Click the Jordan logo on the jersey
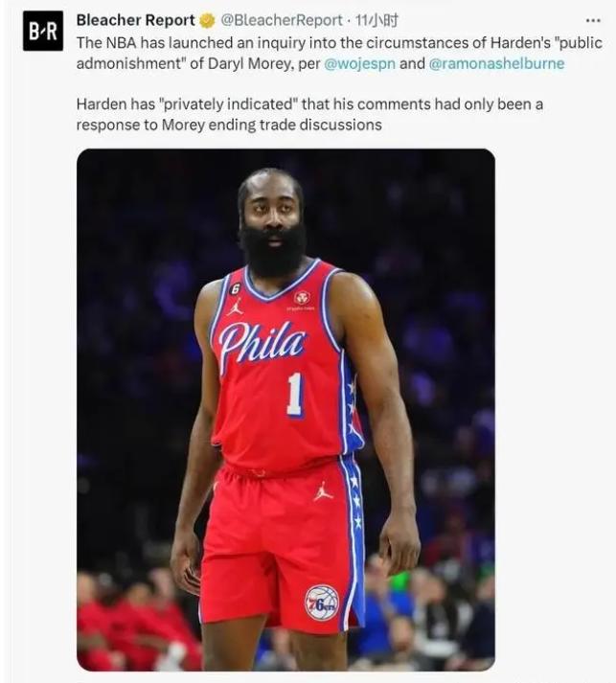This screenshot has width=616, height=683. click(235, 307)
